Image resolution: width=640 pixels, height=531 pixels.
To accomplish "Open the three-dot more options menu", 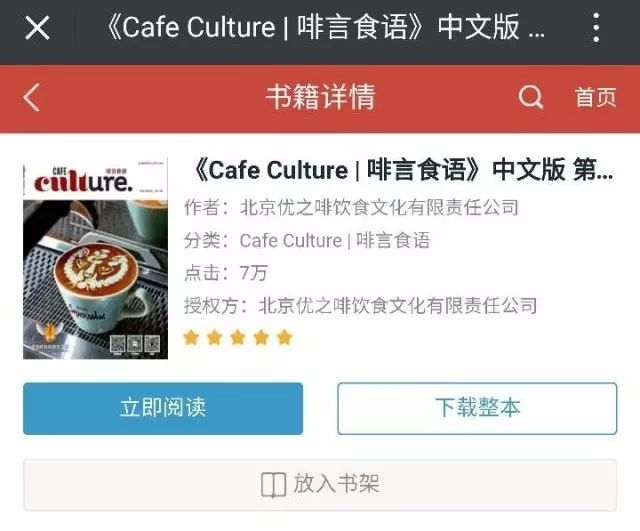I will click(596, 27).
